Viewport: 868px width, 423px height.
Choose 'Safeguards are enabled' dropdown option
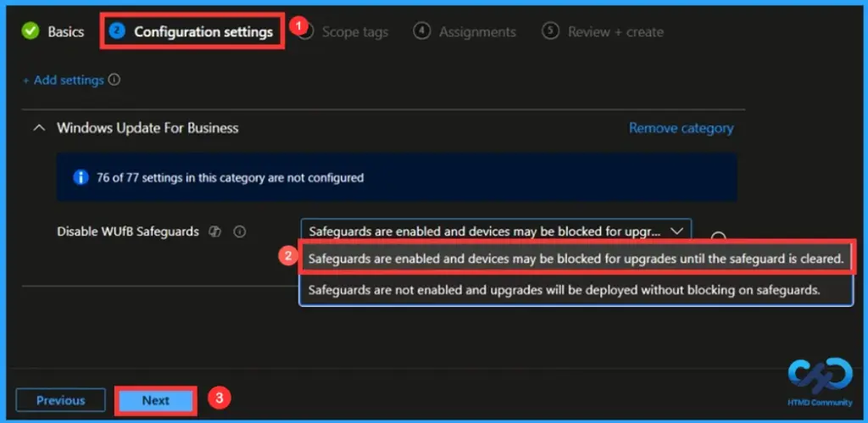pyautogui.click(x=576, y=259)
